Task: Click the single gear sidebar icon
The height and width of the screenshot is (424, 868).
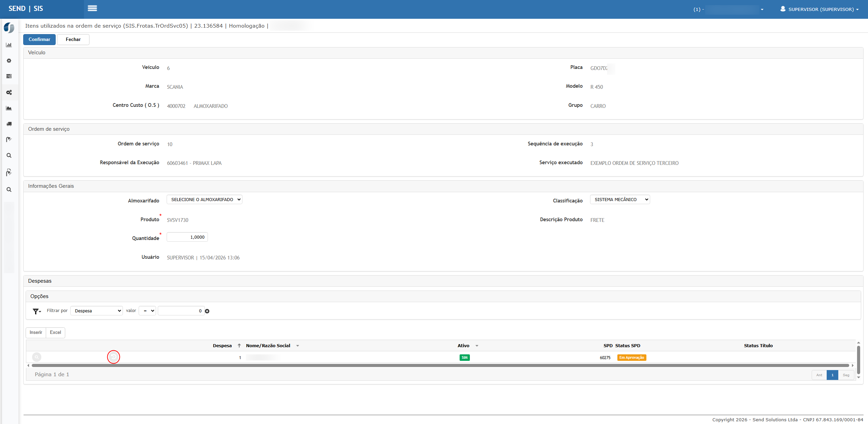Action: coord(9,61)
